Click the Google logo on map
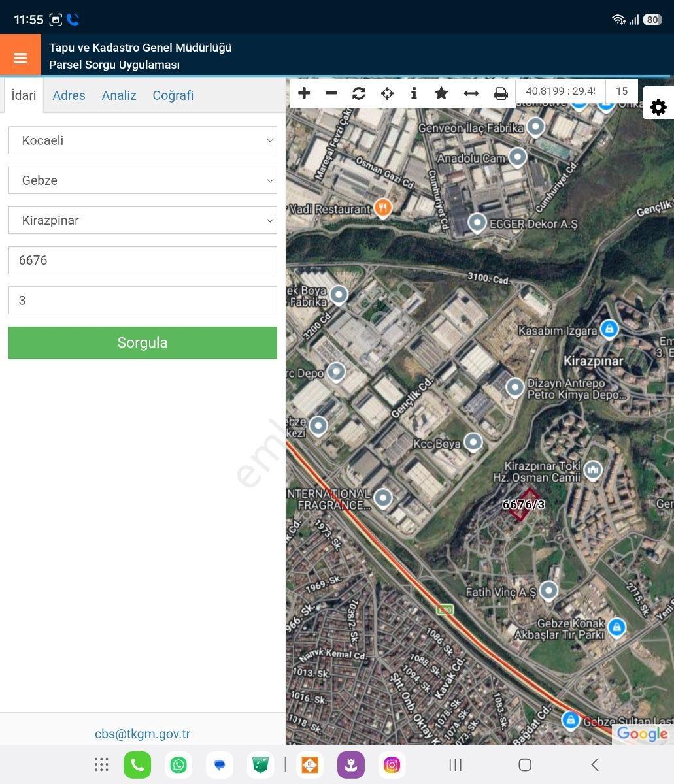 pyautogui.click(x=642, y=734)
